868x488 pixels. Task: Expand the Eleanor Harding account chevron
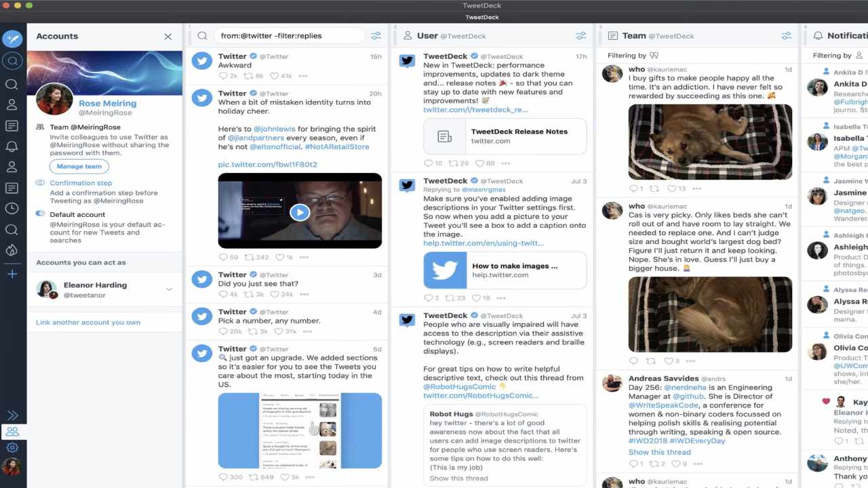(x=169, y=289)
